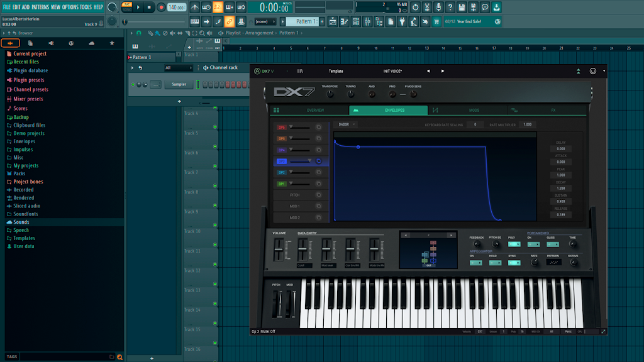Expand the OP6 operator arrow
The height and width of the screenshot is (362, 644).
tap(291, 127)
